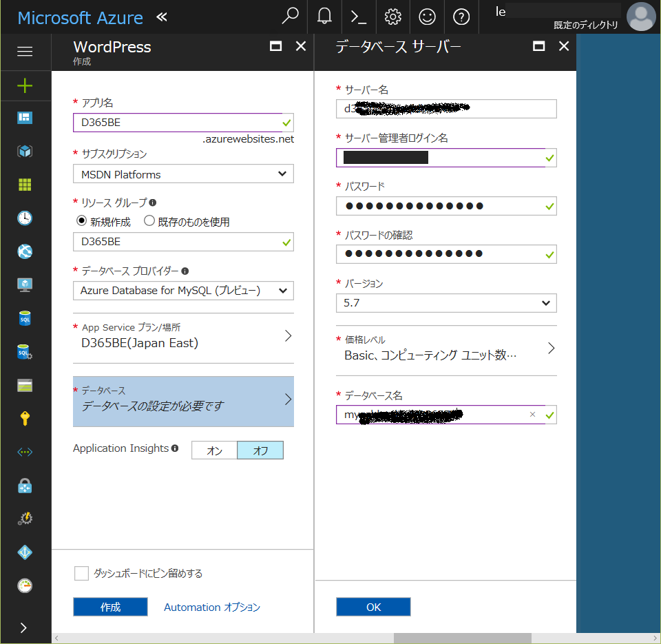
Task: Open portal settings gear
Action: (x=392, y=17)
